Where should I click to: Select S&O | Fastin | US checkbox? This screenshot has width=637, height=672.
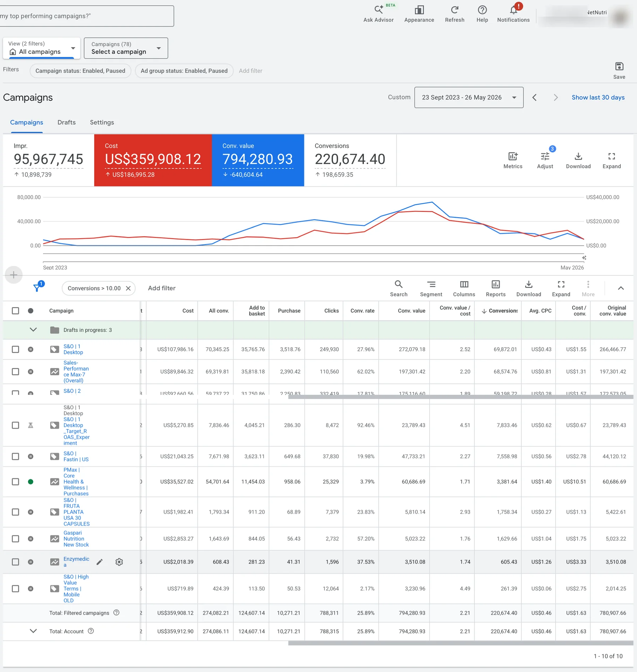[x=16, y=456]
